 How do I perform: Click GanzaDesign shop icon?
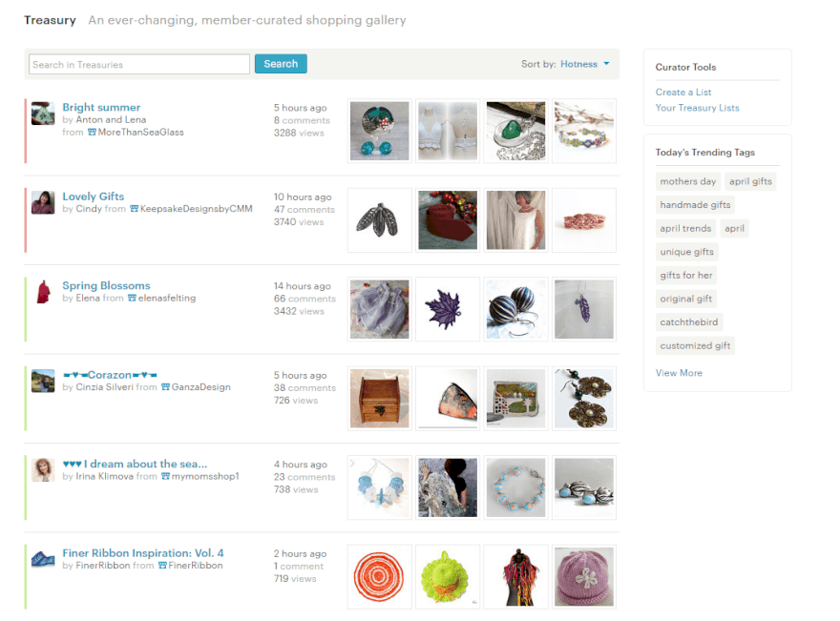pyautogui.click(x=165, y=387)
